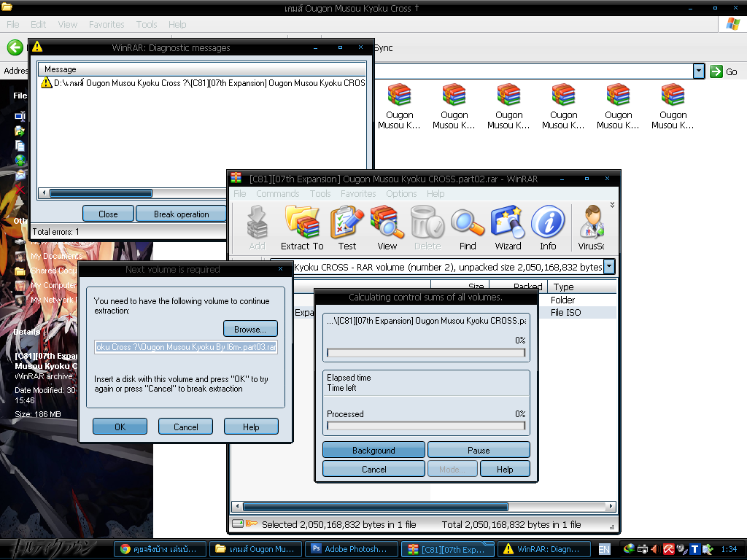Click the Browse... button
This screenshot has height=560, width=747.
(250, 329)
